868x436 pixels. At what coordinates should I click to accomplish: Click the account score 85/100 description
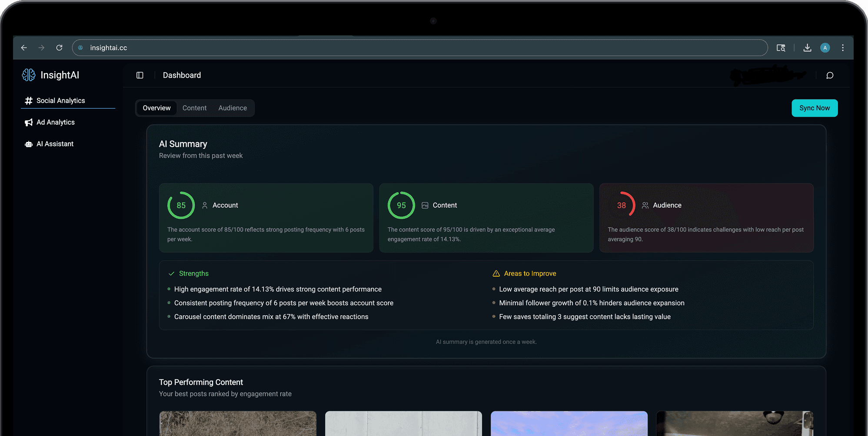[266, 235]
